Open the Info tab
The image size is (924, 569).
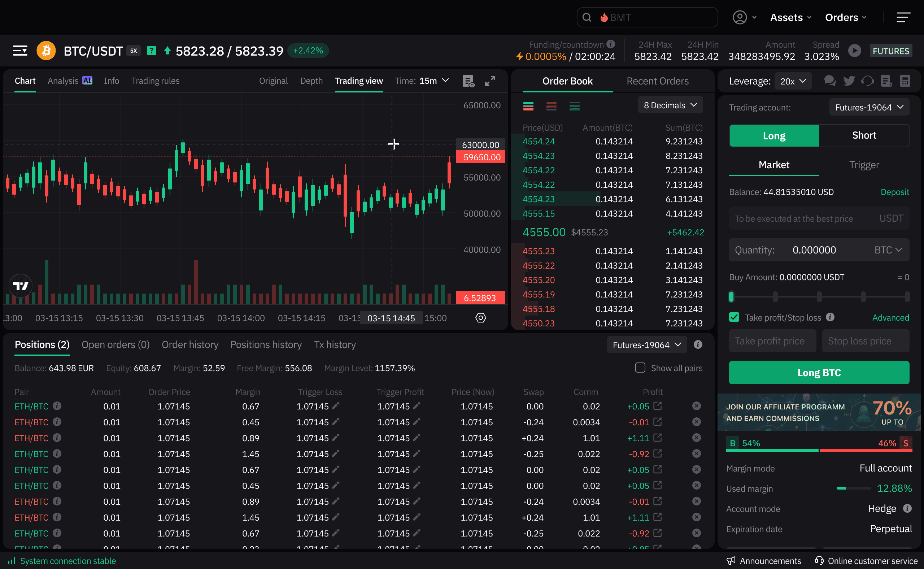tap(112, 81)
